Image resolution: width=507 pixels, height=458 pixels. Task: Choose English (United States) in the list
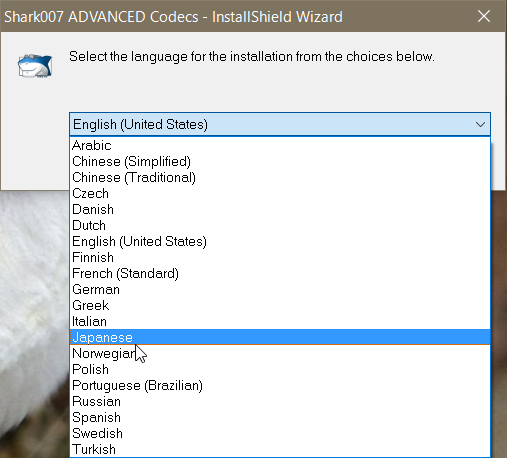[280, 241]
